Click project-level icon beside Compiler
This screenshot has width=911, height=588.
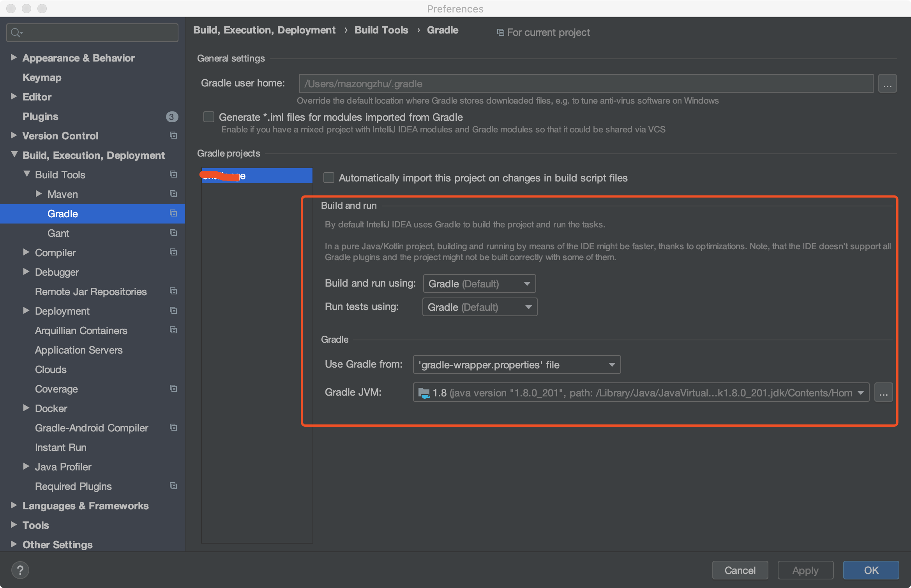point(173,252)
